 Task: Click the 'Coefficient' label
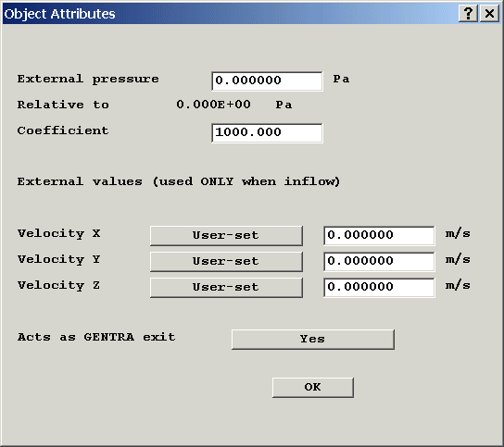(x=63, y=130)
